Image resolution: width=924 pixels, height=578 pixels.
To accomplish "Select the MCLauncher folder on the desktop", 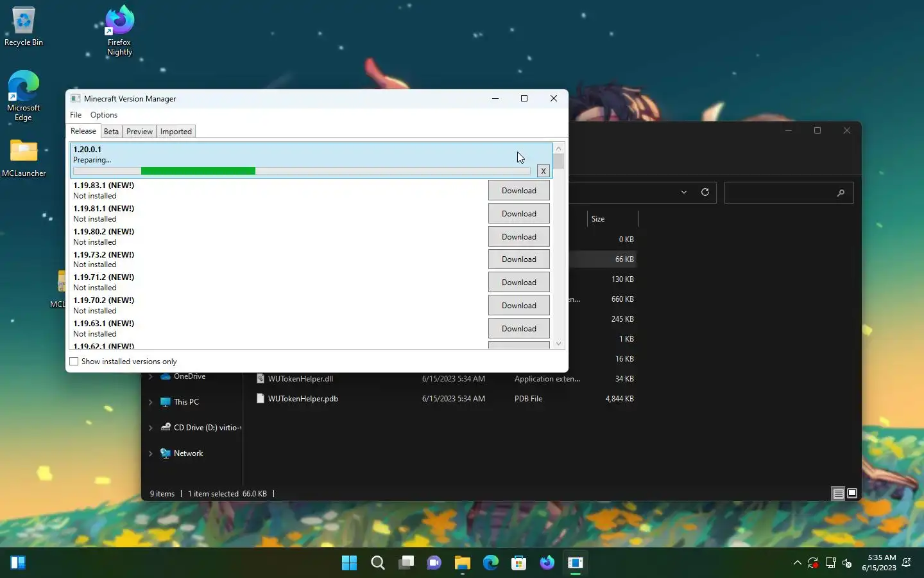I will [24, 158].
